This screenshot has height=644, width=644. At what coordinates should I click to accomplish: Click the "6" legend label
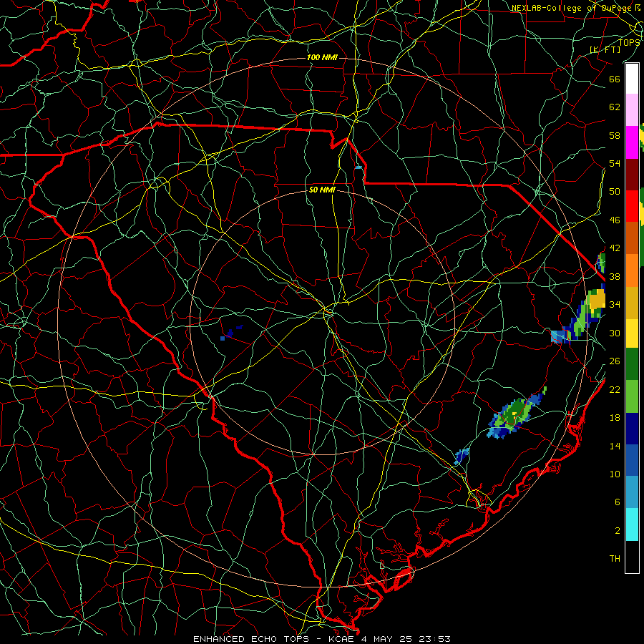point(617,502)
